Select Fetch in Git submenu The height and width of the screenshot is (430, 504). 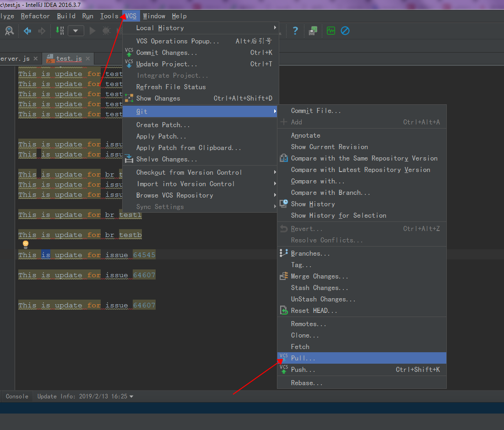point(362,347)
